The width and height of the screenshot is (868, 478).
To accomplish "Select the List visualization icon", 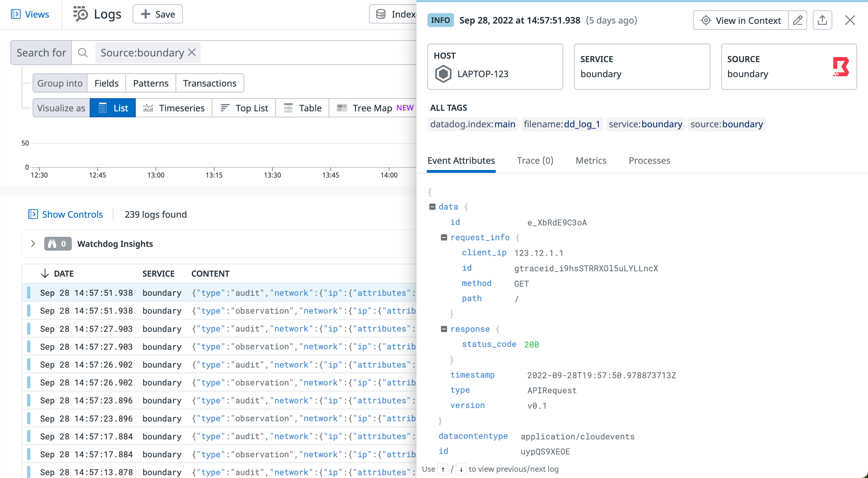I will [x=103, y=108].
